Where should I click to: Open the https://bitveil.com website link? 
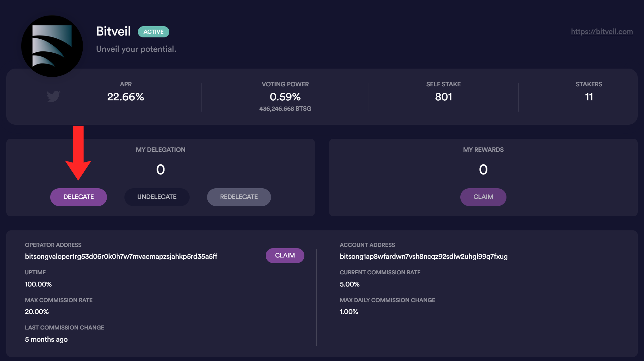click(x=602, y=31)
